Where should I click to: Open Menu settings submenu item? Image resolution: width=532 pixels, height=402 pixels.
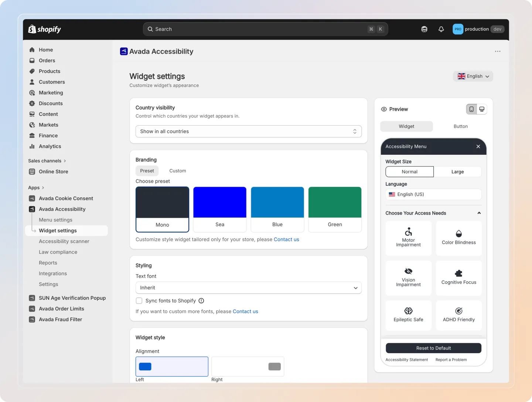(55, 220)
